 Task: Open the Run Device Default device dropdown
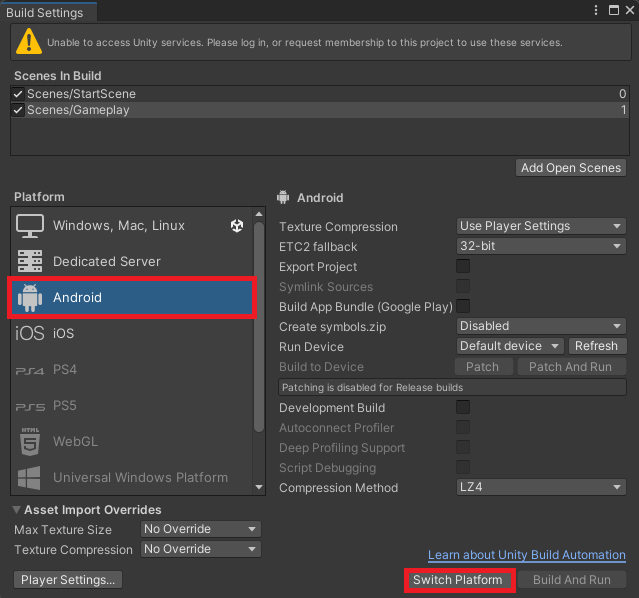510,346
